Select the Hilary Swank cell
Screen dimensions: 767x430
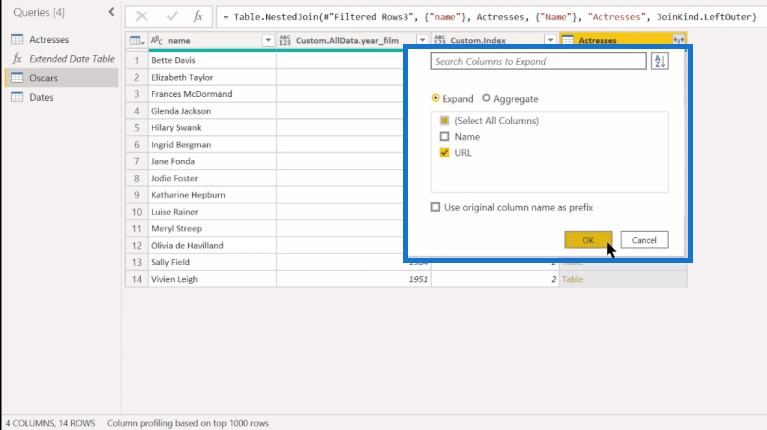[212, 128]
